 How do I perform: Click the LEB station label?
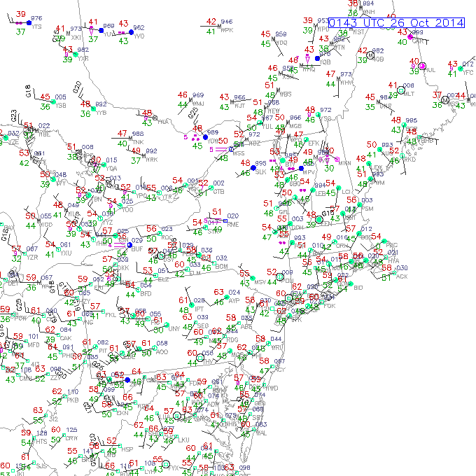[321, 193]
